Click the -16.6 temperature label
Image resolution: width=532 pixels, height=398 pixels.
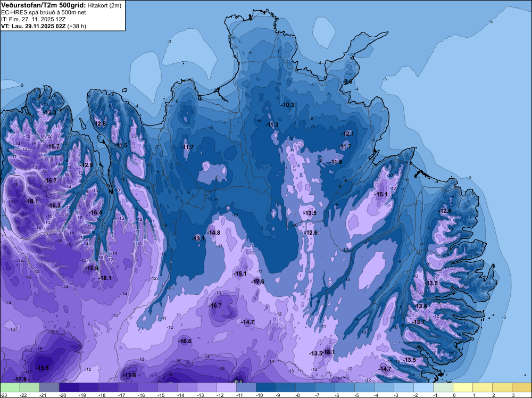[185, 342]
